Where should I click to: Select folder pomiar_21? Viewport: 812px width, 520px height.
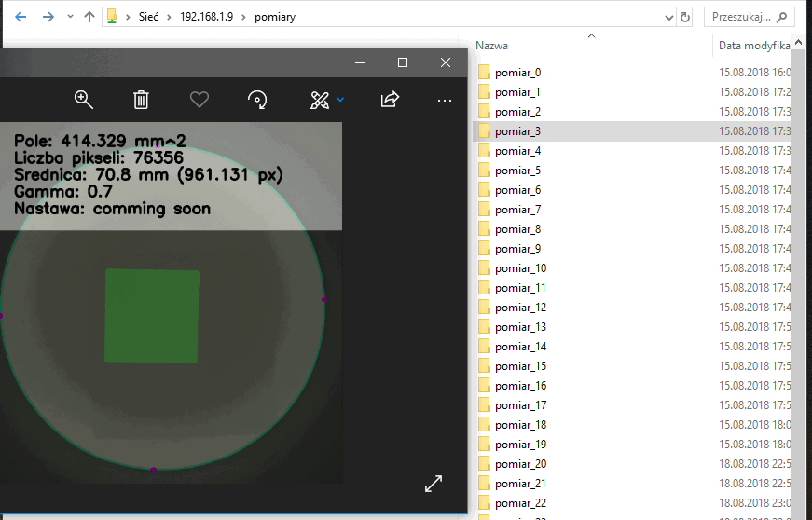[x=520, y=484]
